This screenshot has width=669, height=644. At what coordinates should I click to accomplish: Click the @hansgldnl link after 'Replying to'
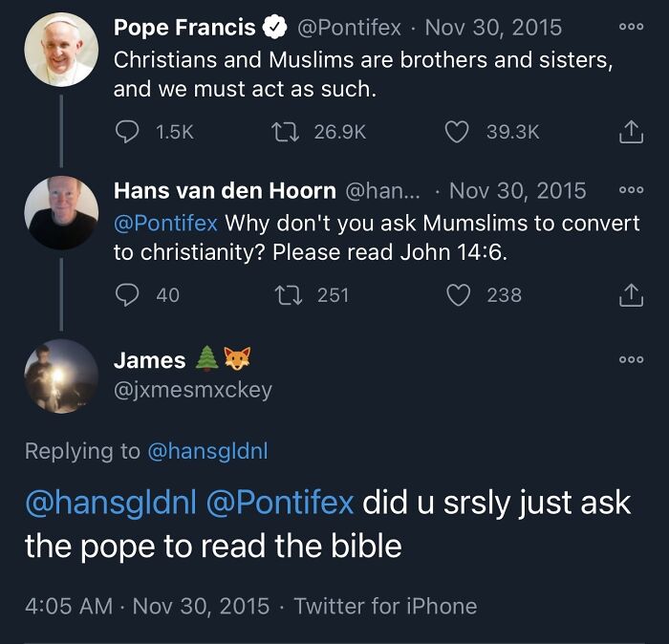[x=207, y=451]
